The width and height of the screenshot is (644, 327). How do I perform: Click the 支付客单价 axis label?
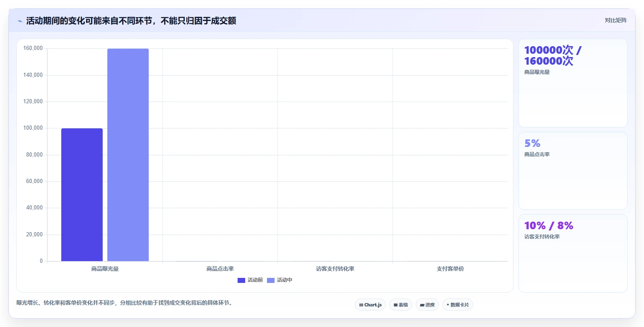coord(450,269)
